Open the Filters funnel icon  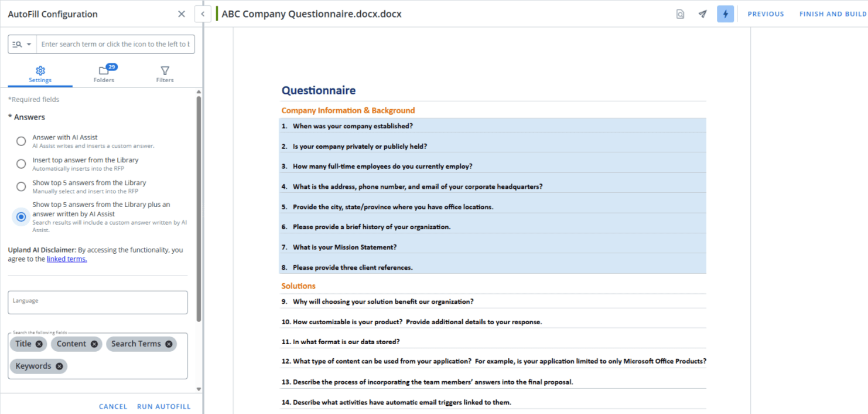(165, 69)
